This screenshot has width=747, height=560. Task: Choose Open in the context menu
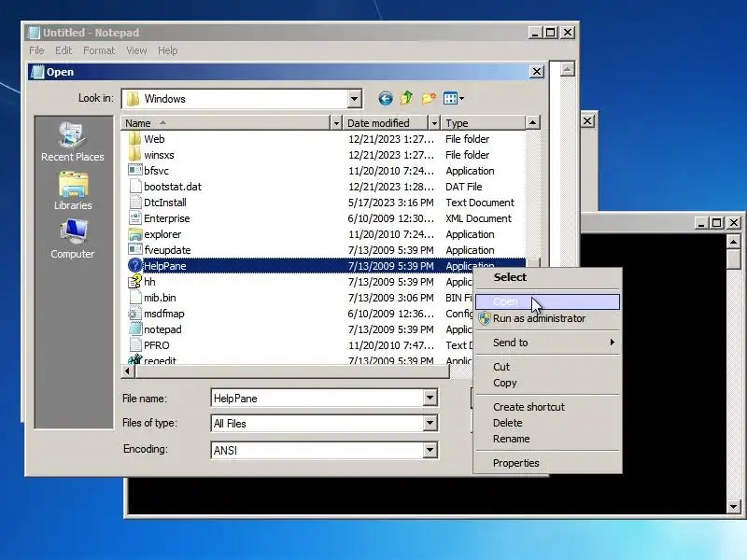548,301
